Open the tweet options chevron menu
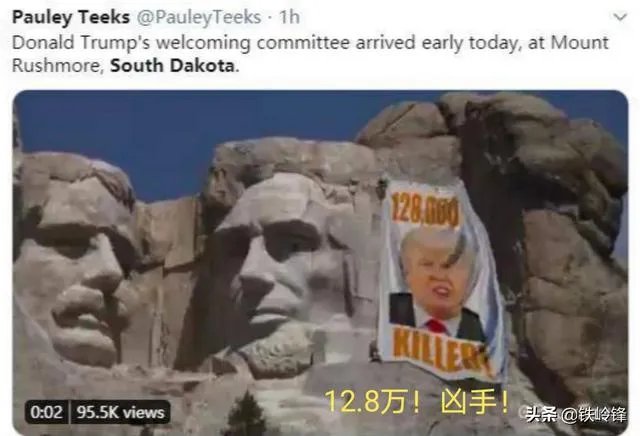The height and width of the screenshot is (436, 640). click(x=620, y=17)
